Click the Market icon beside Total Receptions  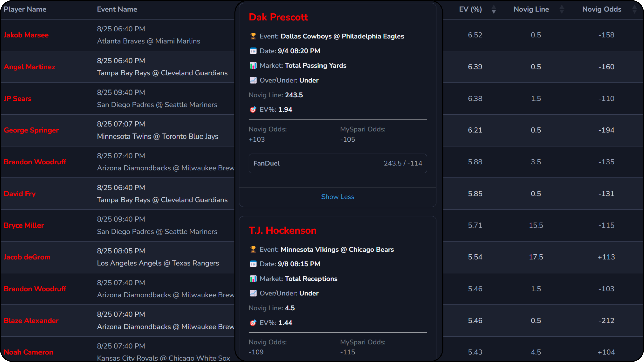253,279
